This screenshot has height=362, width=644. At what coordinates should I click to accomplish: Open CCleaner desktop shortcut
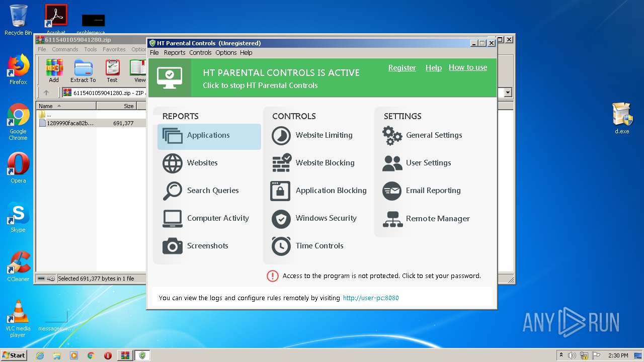[x=18, y=266]
